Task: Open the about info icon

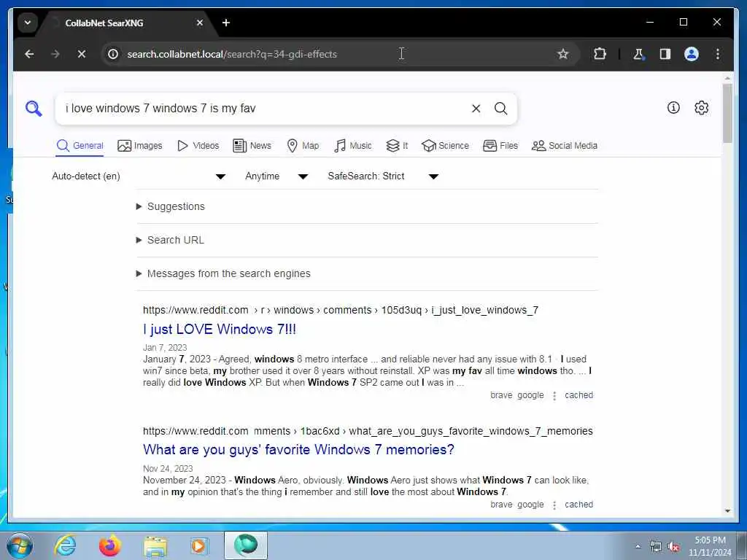Action: pyautogui.click(x=673, y=108)
